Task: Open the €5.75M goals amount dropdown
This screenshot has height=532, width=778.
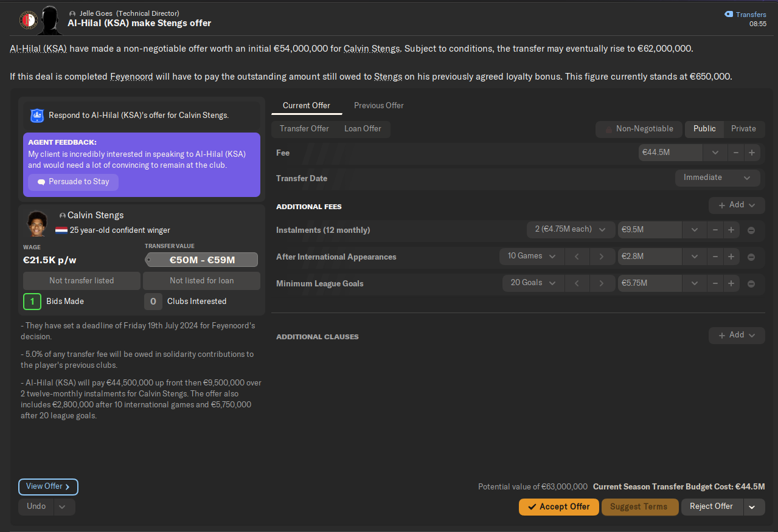Action: 695,283
